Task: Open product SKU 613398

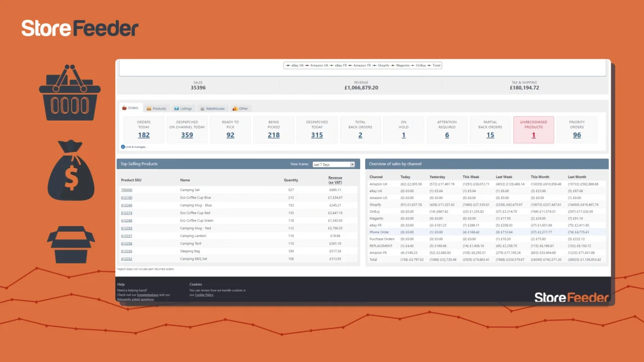Action: point(127,221)
